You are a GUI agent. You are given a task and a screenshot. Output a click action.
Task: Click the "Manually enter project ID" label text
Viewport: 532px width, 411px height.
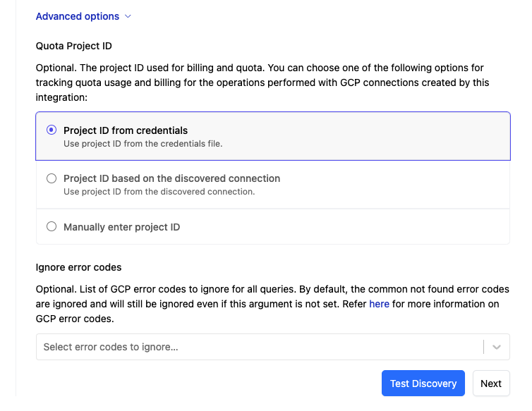(x=121, y=227)
